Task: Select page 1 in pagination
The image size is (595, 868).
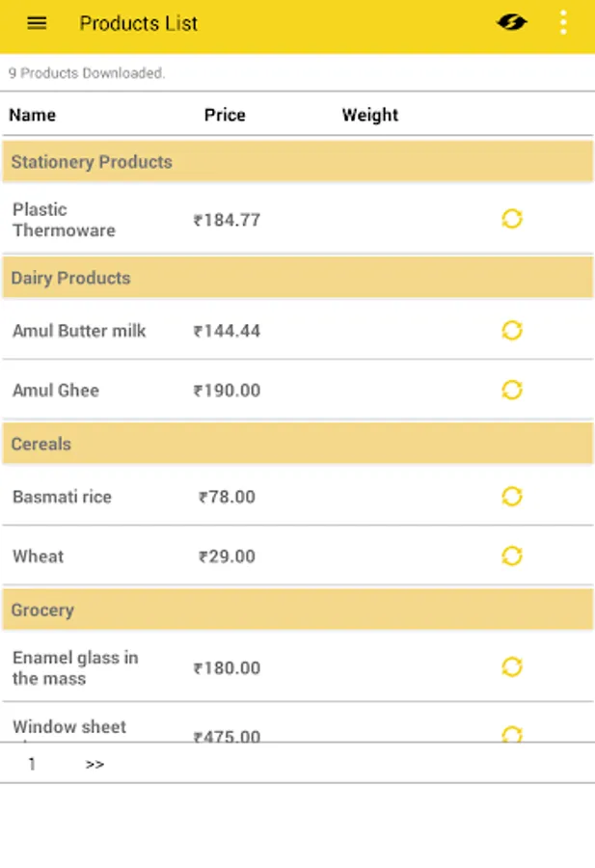Action: pyautogui.click(x=32, y=764)
